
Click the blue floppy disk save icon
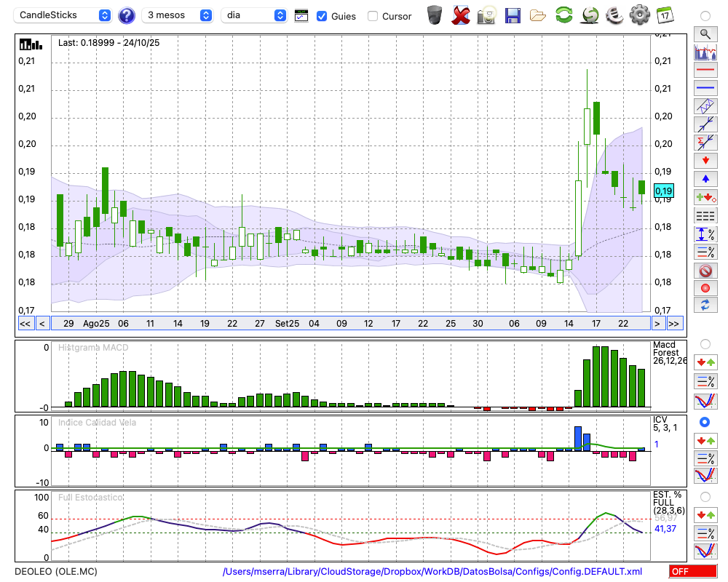513,15
